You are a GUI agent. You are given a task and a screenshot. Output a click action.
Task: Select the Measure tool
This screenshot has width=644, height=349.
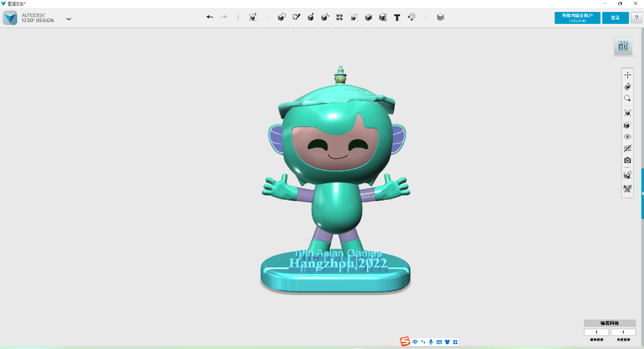pos(383,17)
